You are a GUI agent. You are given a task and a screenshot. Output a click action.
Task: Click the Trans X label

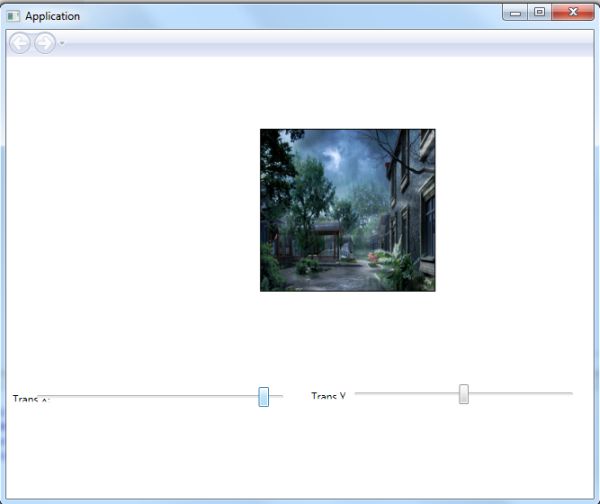[31, 399]
